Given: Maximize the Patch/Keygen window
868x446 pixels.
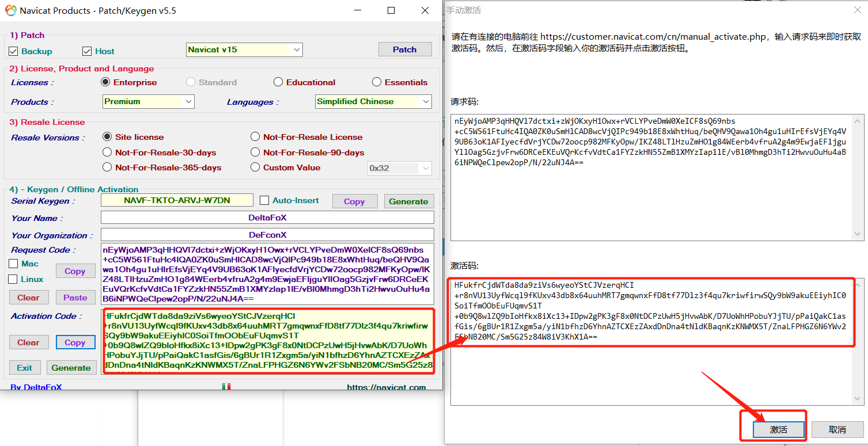Looking at the screenshot, I should coord(391,10).
